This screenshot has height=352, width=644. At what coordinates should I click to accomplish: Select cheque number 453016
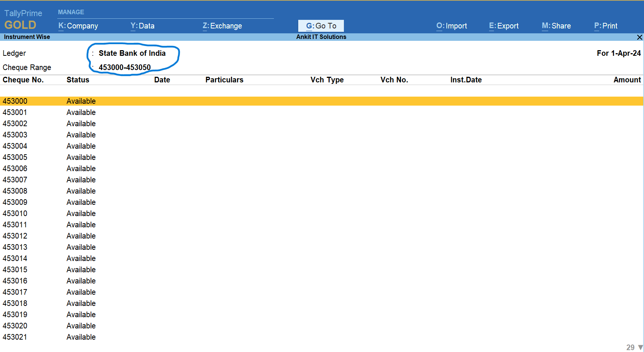click(15, 281)
